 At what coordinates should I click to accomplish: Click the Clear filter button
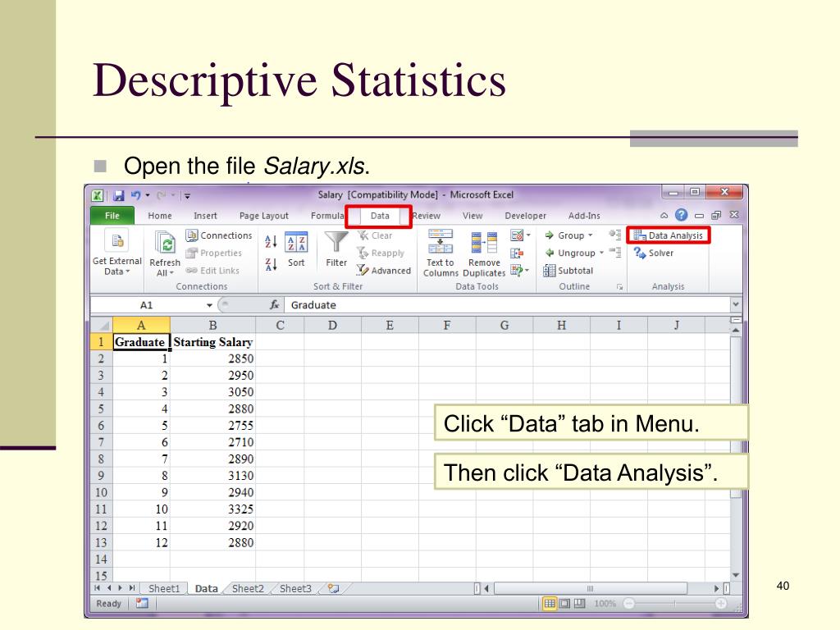coord(375,235)
